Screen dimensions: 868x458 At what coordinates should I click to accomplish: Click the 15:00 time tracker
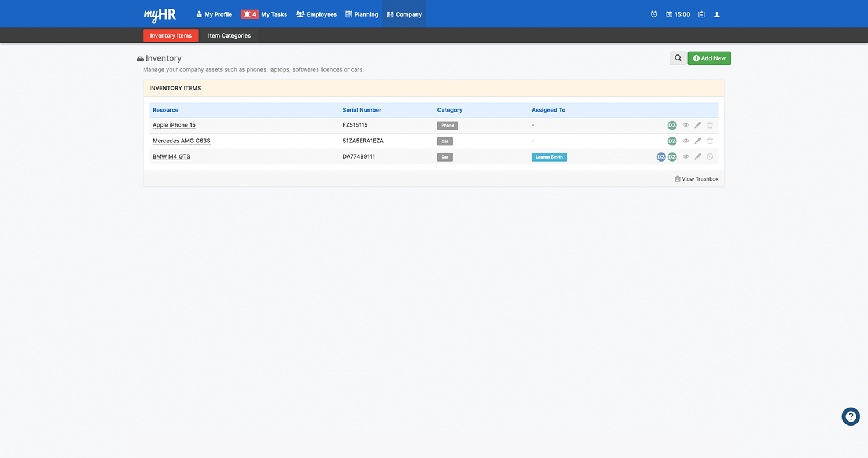coord(678,14)
